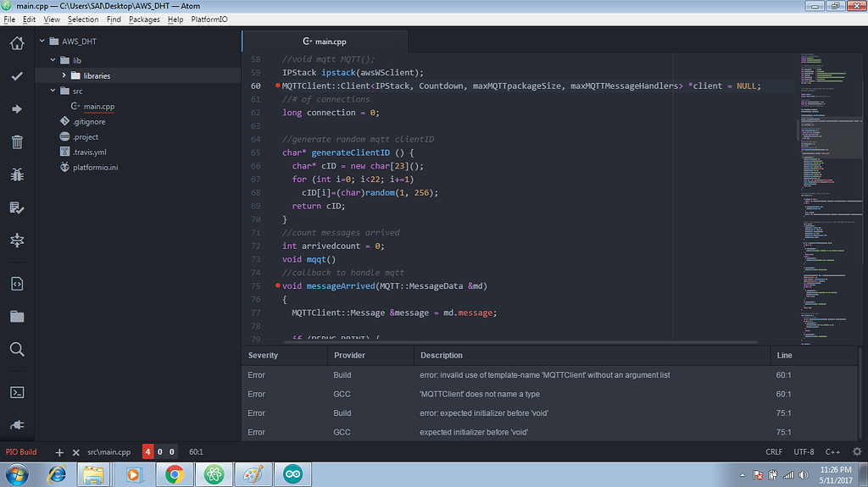
Task: Open main.cpp in the tree view
Action: click(99, 106)
